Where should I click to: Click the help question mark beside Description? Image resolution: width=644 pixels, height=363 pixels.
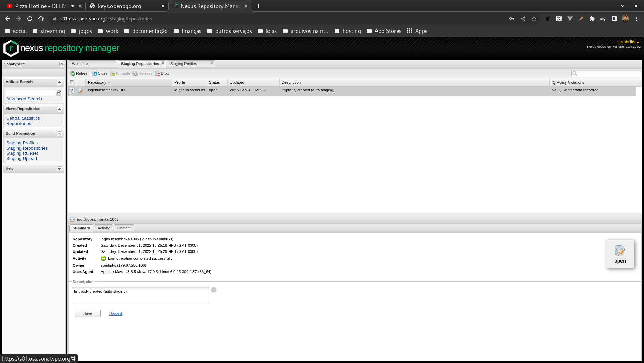coord(214,290)
